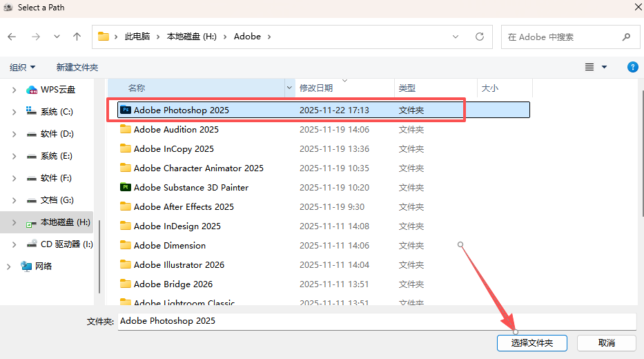Select 软件 (D:) drive
The image size is (644, 359).
click(x=50, y=134)
